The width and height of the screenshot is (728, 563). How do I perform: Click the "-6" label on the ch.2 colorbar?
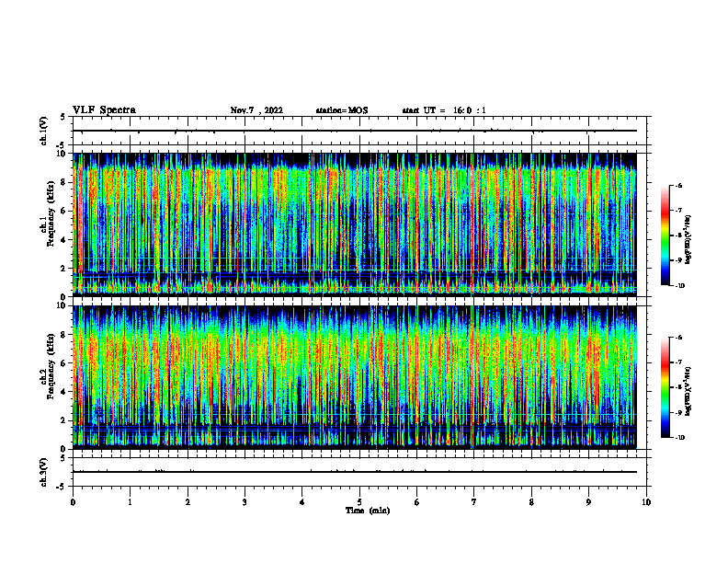pyautogui.click(x=678, y=338)
